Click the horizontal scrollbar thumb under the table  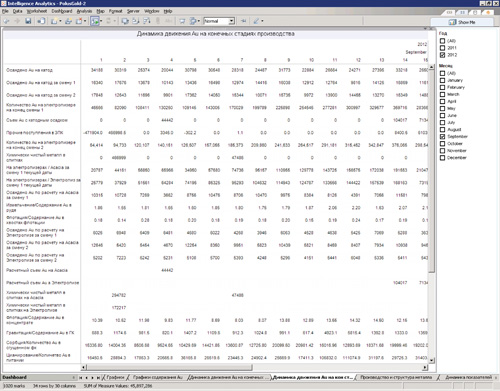[169, 367]
